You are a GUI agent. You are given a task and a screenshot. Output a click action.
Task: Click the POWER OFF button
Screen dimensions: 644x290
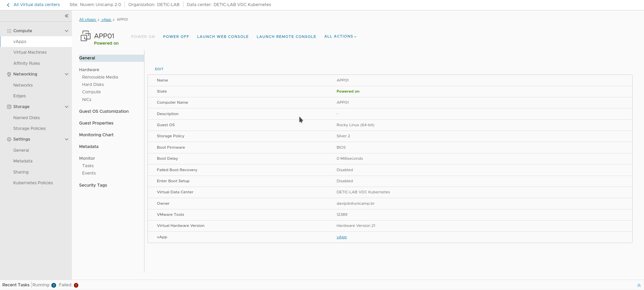[x=176, y=37]
